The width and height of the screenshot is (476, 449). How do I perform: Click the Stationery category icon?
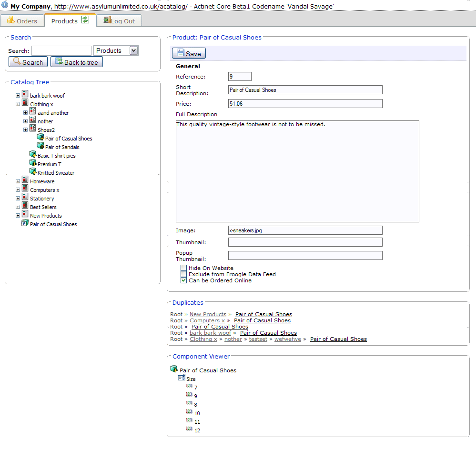pyautogui.click(x=25, y=197)
